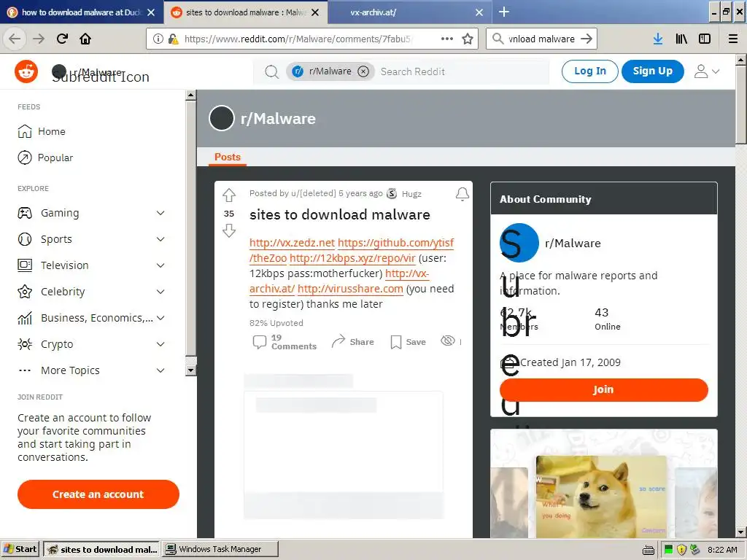Open Firefox downloads arrow icon
Viewport: 747px width, 560px height.
click(x=658, y=39)
